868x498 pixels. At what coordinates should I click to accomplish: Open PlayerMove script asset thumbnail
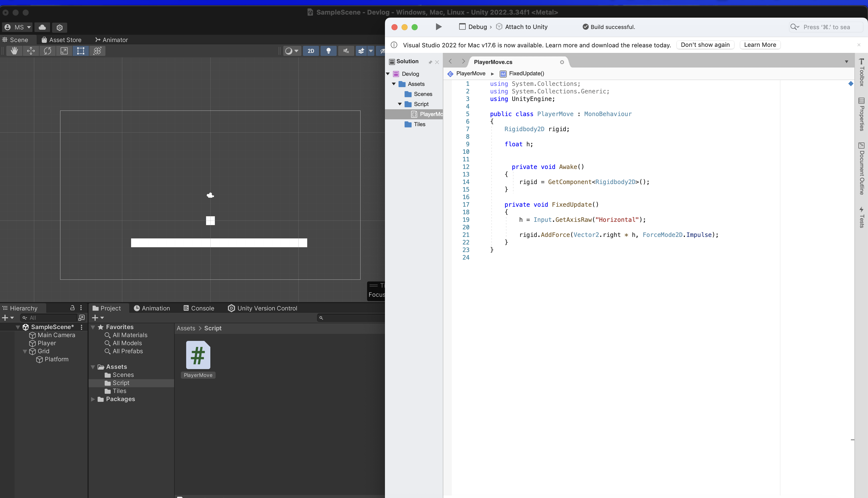coord(198,355)
